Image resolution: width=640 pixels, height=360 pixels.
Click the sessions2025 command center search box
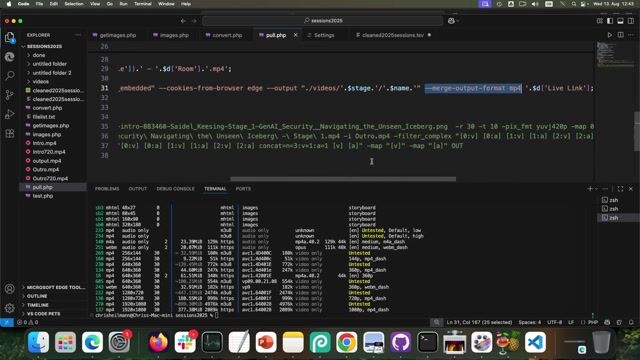[x=322, y=21]
